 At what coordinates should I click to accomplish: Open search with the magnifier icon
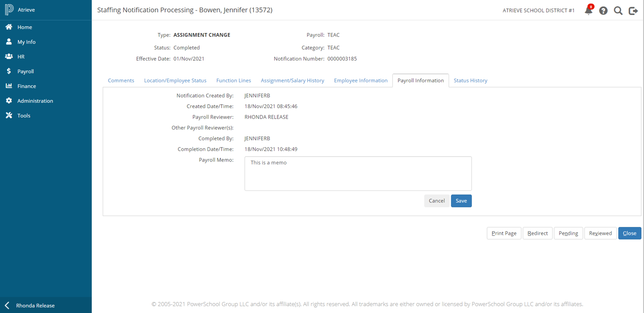coord(618,10)
